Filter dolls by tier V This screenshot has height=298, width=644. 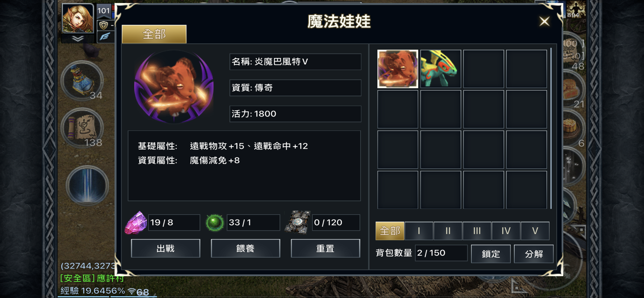pos(535,231)
